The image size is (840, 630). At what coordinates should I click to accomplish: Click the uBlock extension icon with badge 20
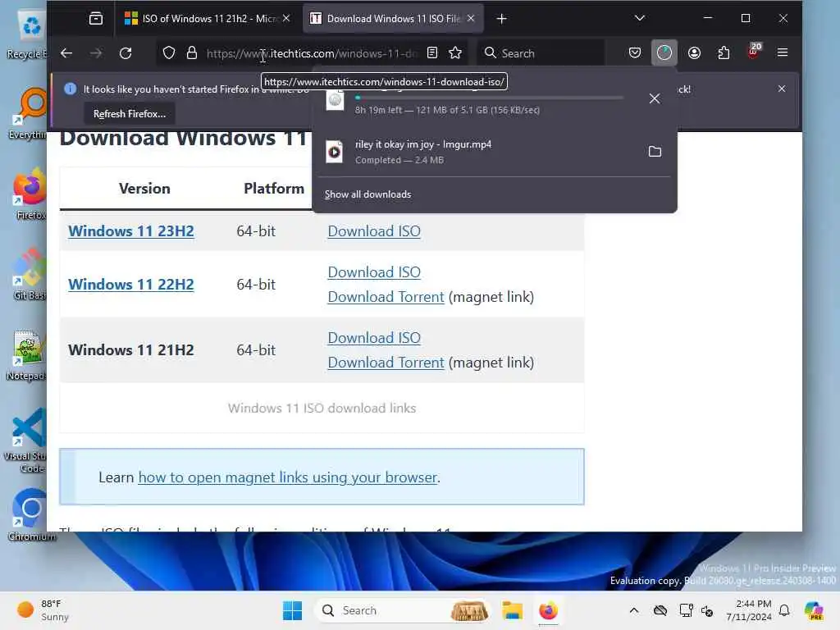(754, 52)
